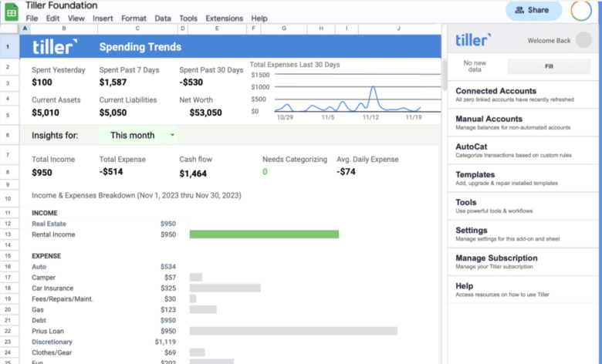This screenshot has width=602, height=364.
Task: Select the green Rental Income bar
Action: (x=264, y=234)
